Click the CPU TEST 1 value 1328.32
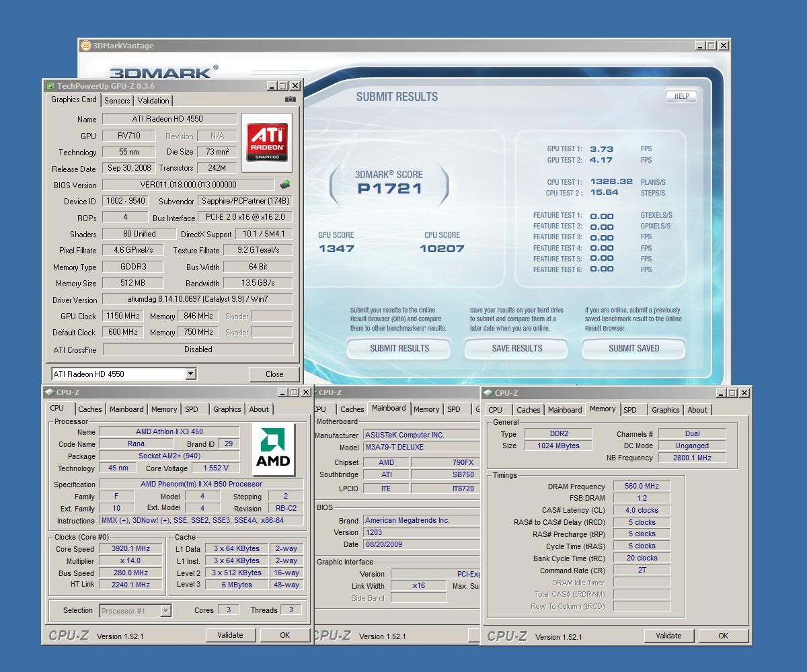The height and width of the screenshot is (672, 807). pos(611,181)
